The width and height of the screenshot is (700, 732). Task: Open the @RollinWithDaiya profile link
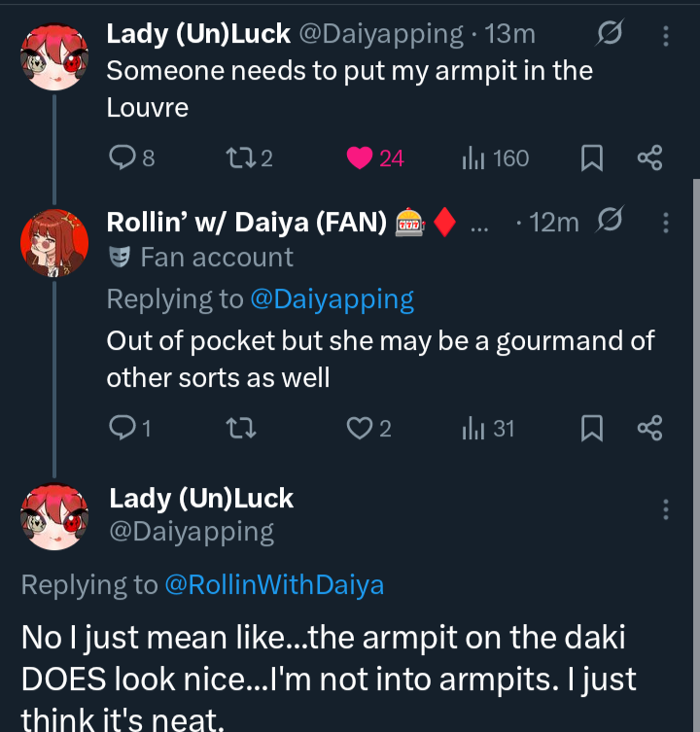coord(274,584)
